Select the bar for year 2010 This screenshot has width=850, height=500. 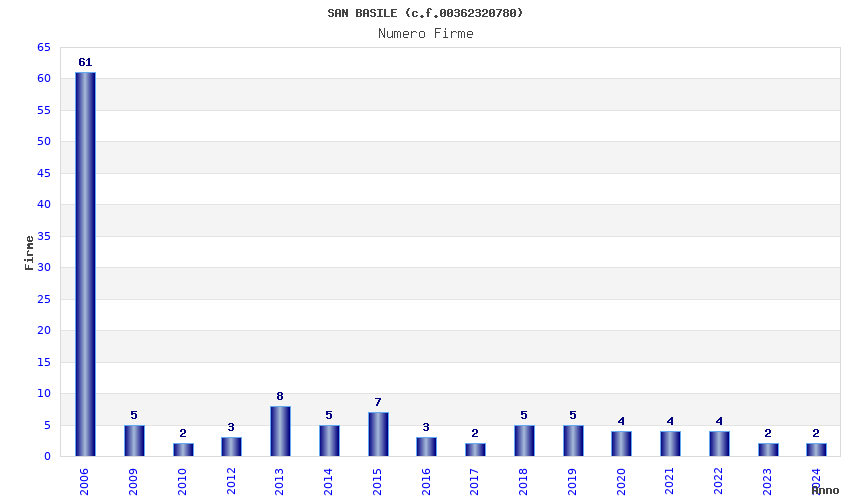[x=183, y=450]
